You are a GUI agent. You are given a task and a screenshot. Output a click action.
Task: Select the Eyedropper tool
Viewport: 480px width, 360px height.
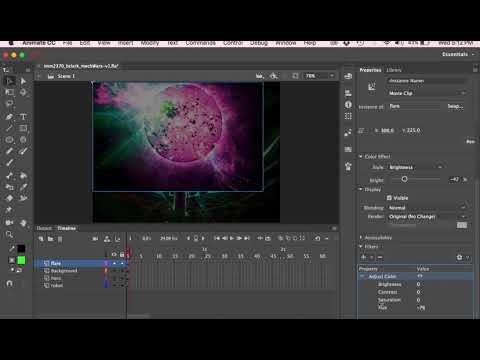23,187
